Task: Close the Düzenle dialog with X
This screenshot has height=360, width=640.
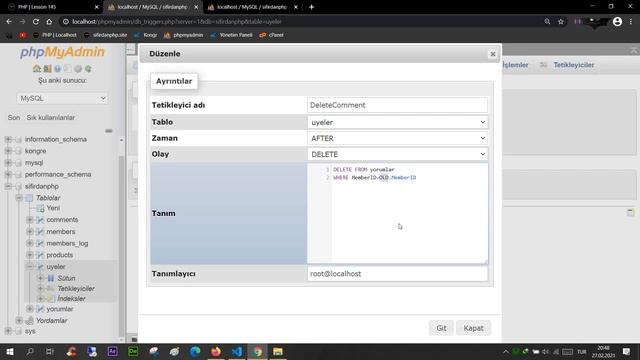Action: 493,54
